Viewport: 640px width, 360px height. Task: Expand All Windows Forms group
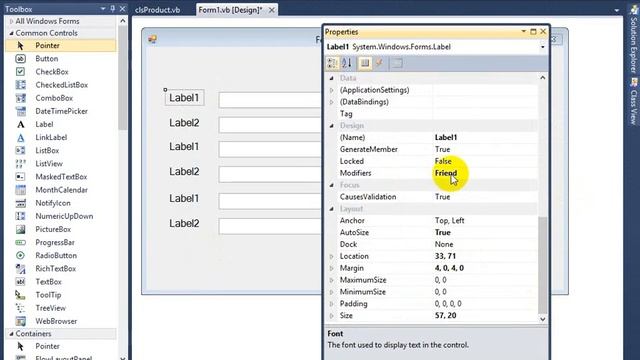[x=11, y=21]
